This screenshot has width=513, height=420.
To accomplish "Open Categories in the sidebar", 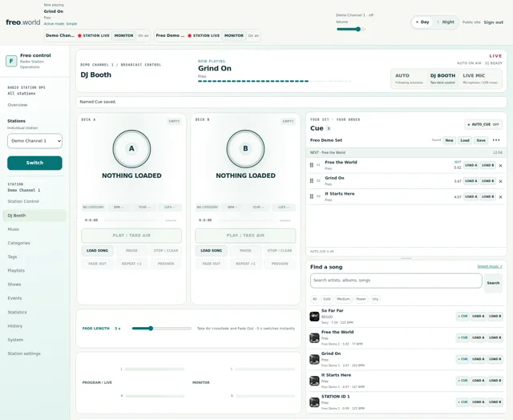I will pyautogui.click(x=18, y=243).
